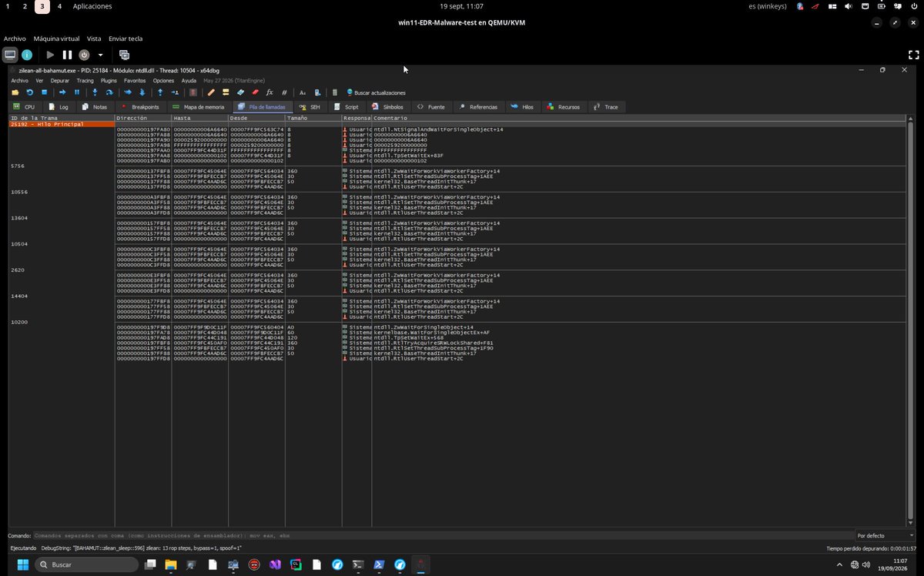The height and width of the screenshot is (576, 924).
Task: Open the Opciones menu
Action: (x=163, y=80)
